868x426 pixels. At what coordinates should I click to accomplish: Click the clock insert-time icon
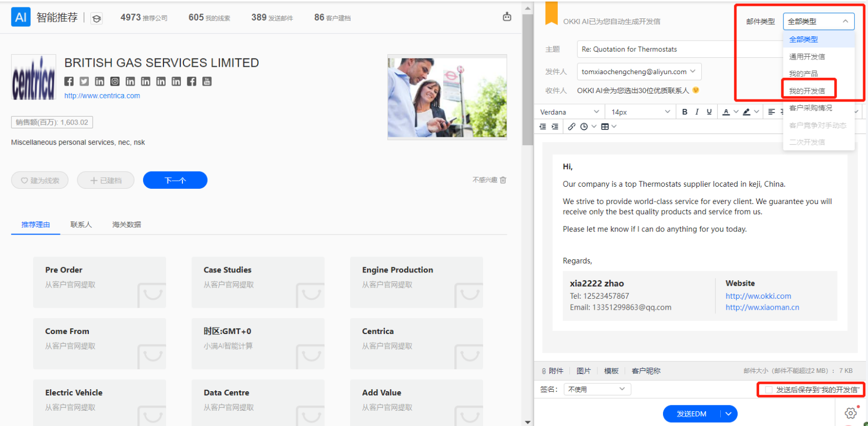[584, 127]
